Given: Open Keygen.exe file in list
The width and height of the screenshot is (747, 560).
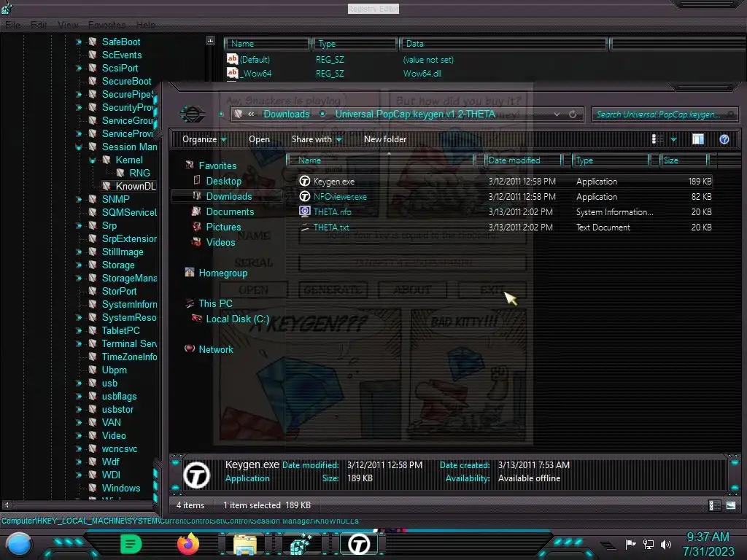Looking at the screenshot, I should point(333,182).
